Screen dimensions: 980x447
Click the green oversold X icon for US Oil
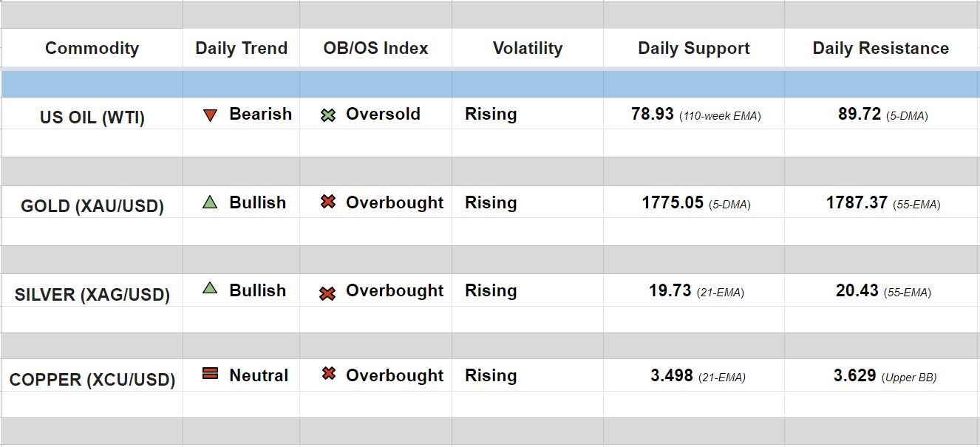tap(328, 115)
